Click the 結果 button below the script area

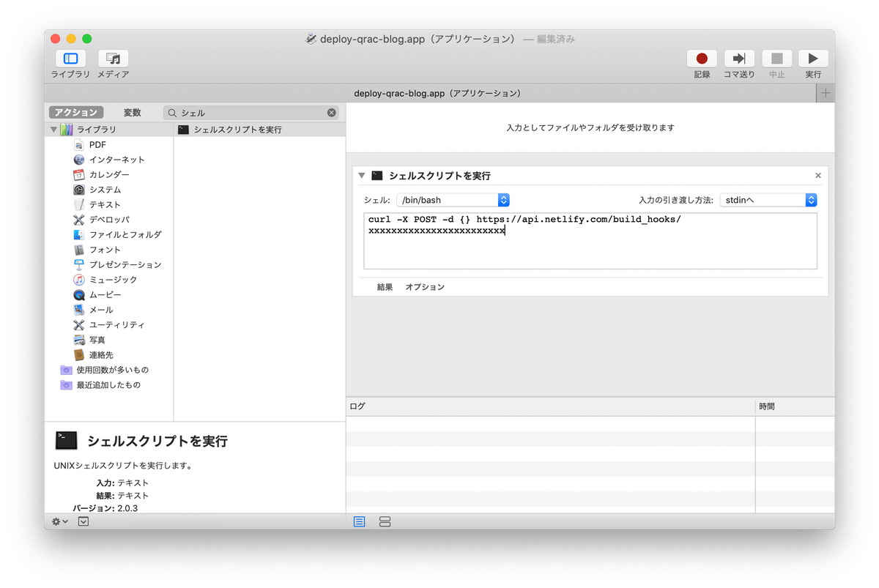[x=384, y=286]
